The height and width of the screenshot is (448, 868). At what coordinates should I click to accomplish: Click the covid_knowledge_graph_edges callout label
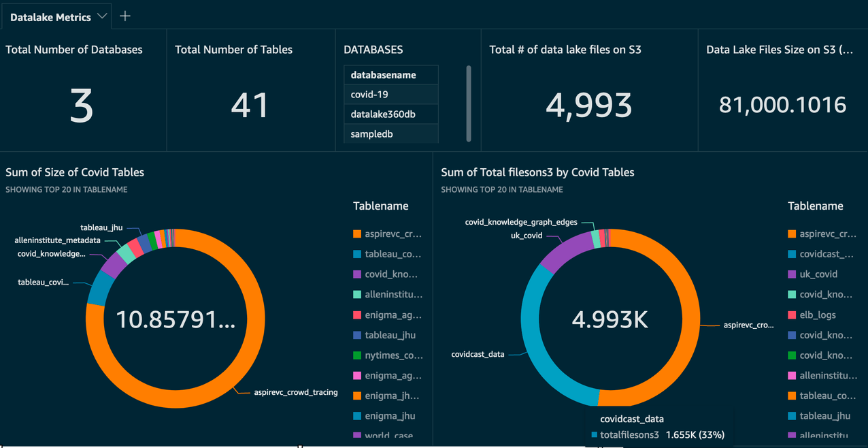point(520,222)
